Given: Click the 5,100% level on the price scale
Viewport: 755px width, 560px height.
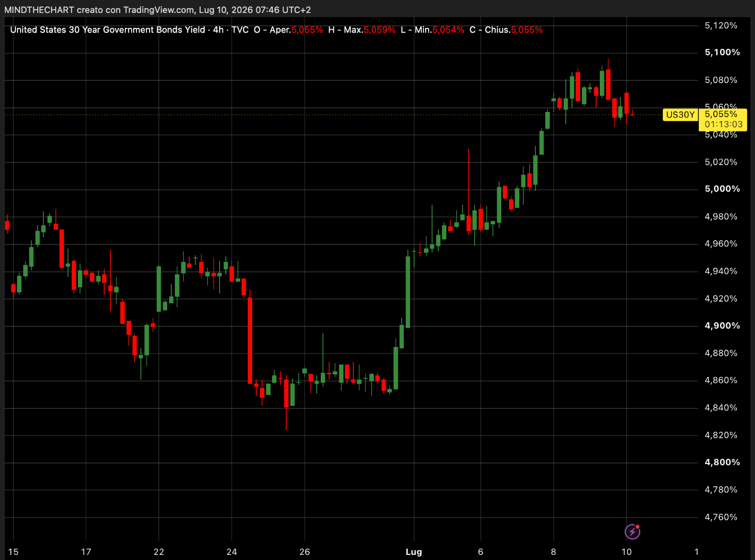Looking at the screenshot, I should coord(722,53).
